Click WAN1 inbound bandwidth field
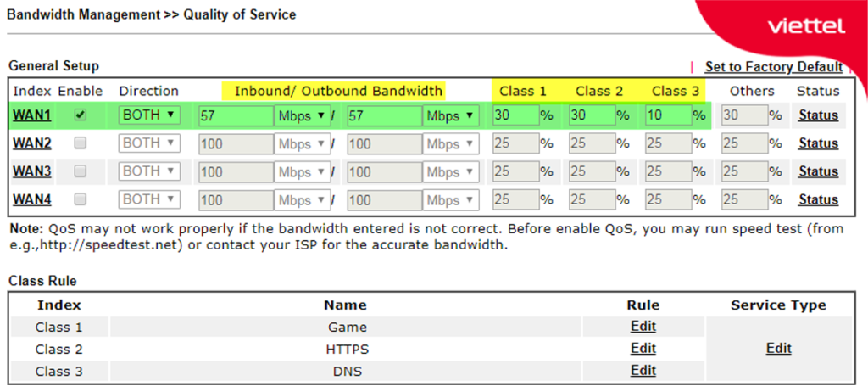 click(235, 116)
